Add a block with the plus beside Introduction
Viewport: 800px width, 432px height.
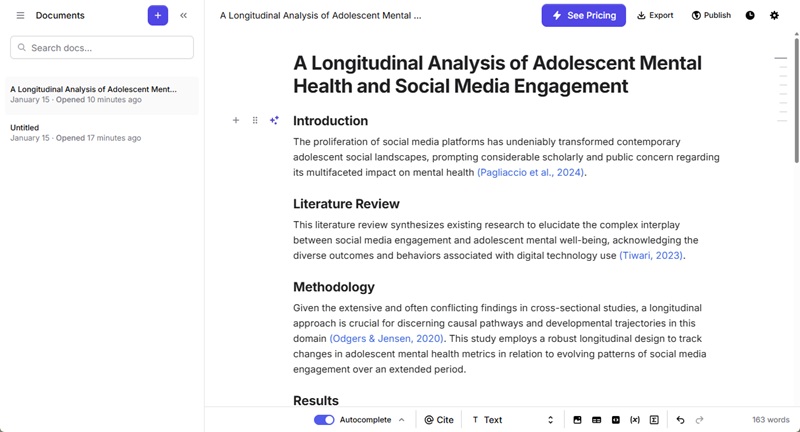pos(236,121)
